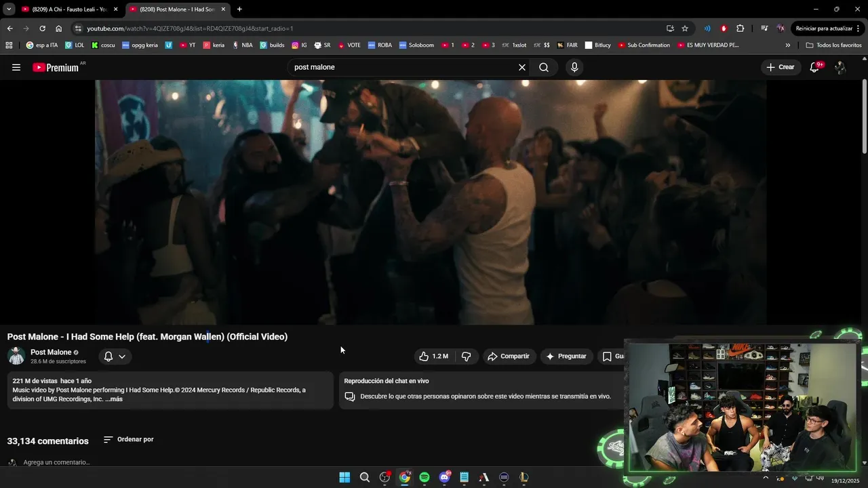Go back in browser history
The image size is (868, 488).
9,28
